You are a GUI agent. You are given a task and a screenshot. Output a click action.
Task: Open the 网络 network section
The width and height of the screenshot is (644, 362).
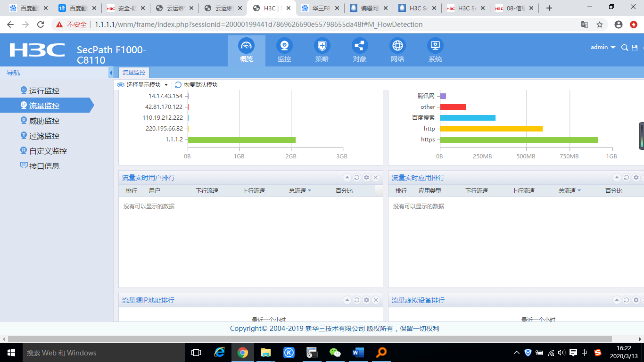(x=397, y=50)
